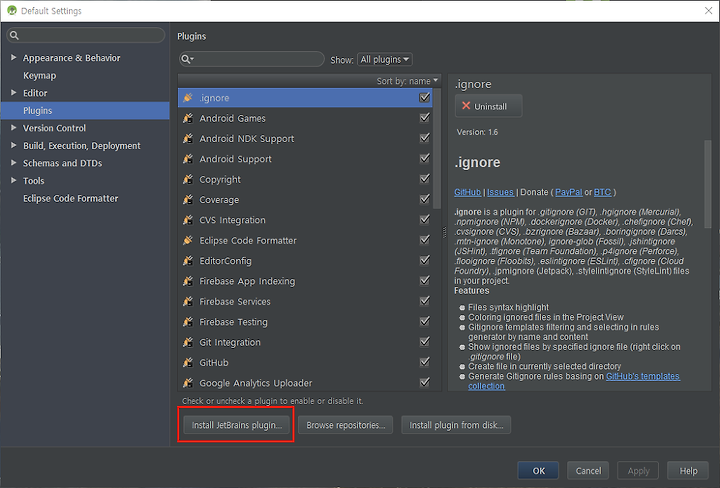The width and height of the screenshot is (720, 488).
Task: Confirm with the OK button
Action: pos(538,471)
